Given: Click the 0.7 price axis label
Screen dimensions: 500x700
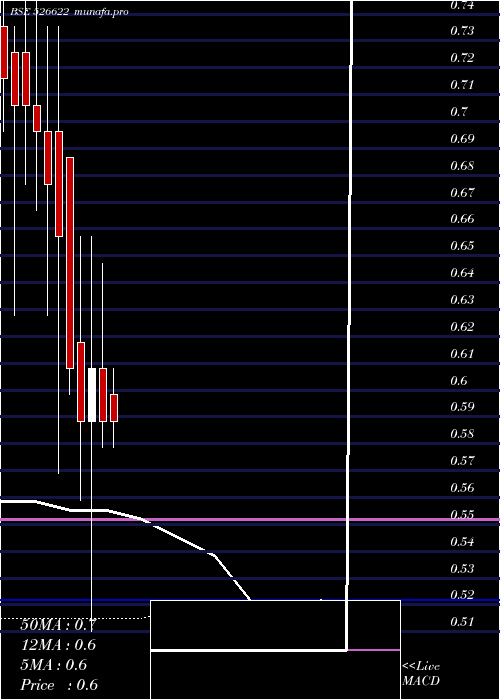Looking at the screenshot, I should [x=459, y=111].
